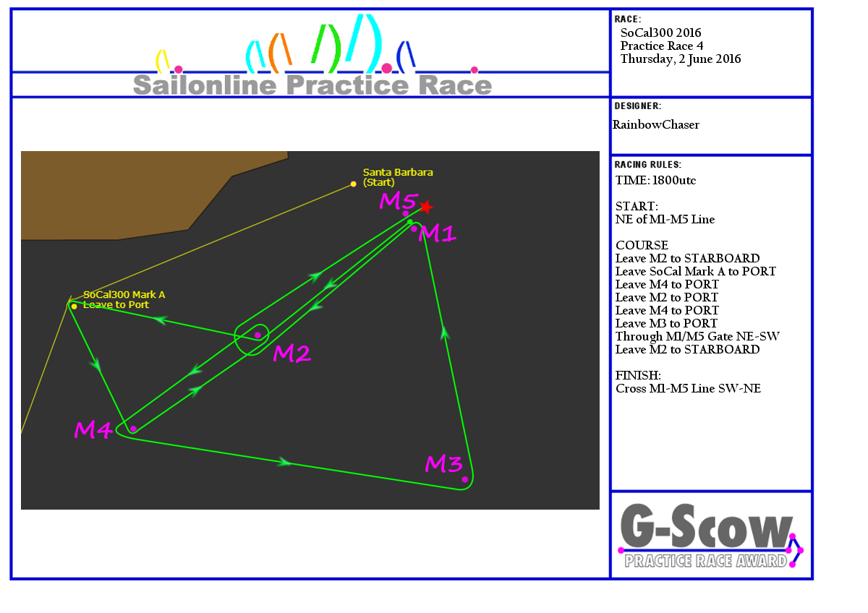Click the yellow sail in the banner
The width and height of the screenshot is (868, 613).
pyautogui.click(x=163, y=60)
